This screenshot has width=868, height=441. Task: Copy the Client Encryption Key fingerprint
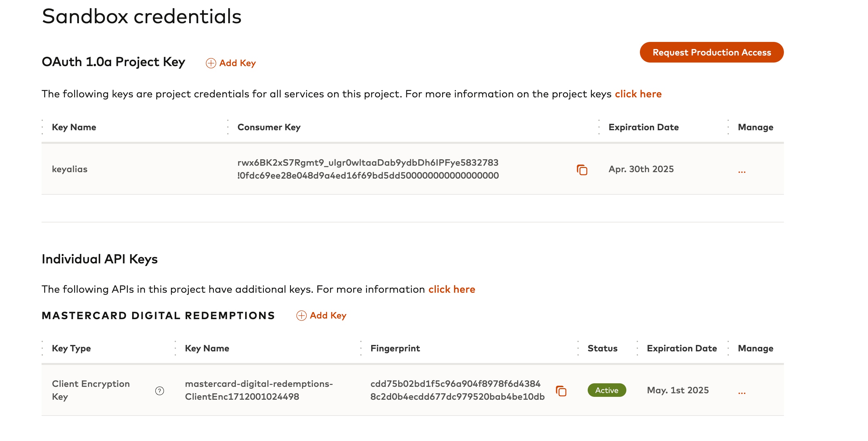click(x=561, y=391)
